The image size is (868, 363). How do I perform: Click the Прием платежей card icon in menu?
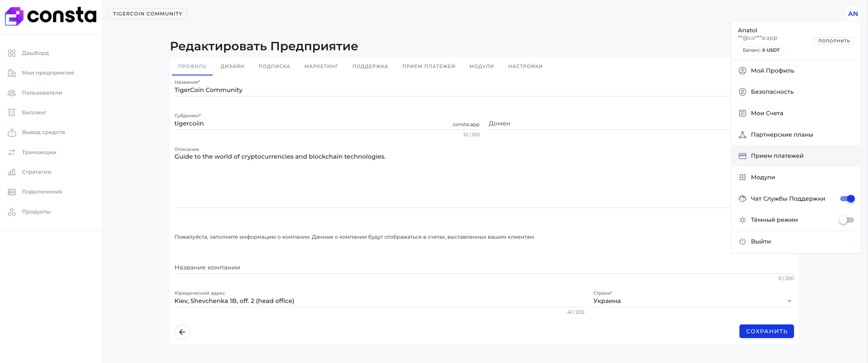point(742,156)
